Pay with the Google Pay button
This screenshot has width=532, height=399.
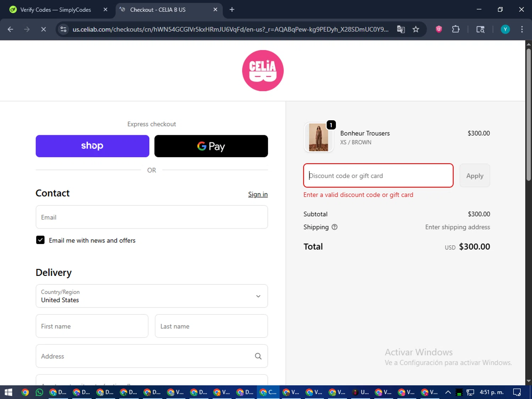pyautogui.click(x=211, y=146)
